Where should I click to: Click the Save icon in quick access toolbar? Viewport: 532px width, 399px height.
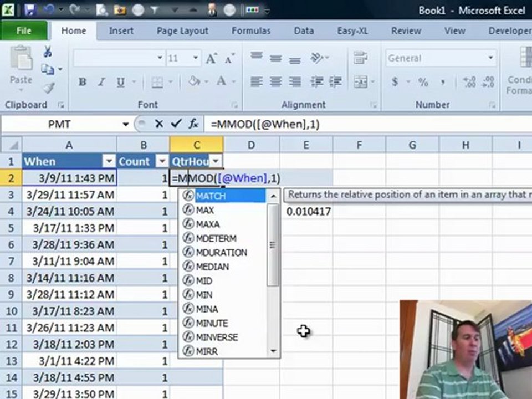[x=29, y=9]
